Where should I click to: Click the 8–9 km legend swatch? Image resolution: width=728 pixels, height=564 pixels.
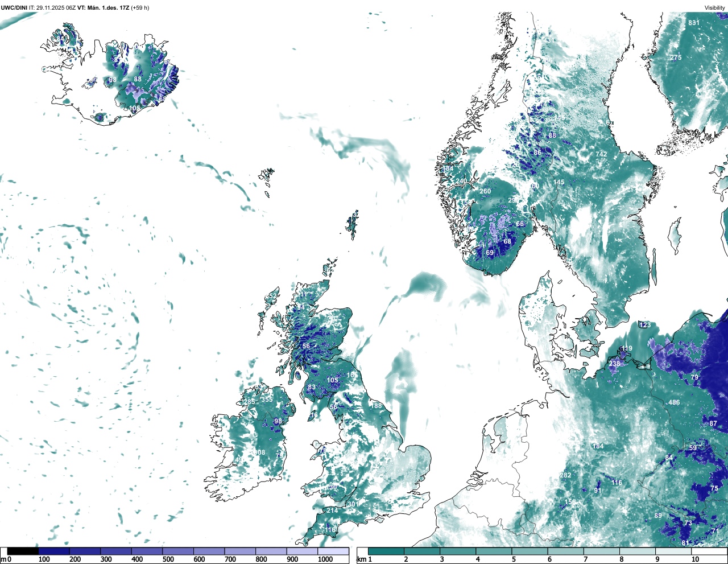pos(638,551)
